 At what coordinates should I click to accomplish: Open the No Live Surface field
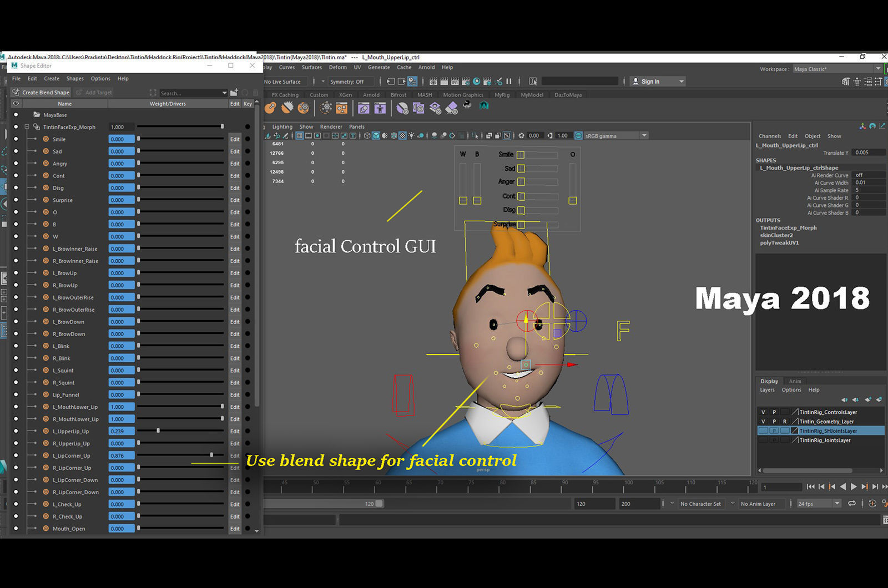[286, 82]
